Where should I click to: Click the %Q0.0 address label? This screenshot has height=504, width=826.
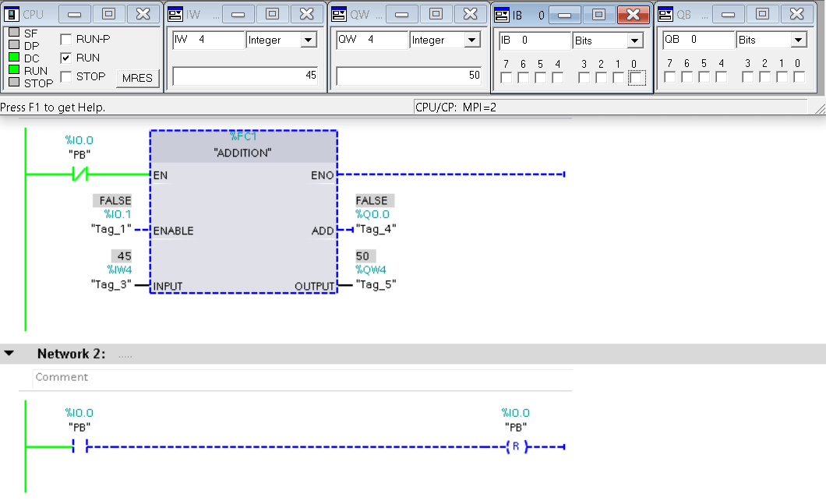coord(372,214)
